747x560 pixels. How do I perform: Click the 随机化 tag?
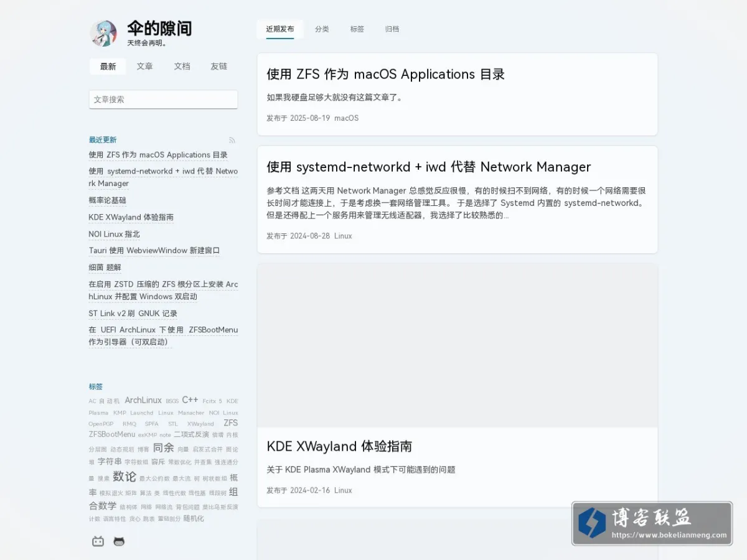tap(194, 518)
